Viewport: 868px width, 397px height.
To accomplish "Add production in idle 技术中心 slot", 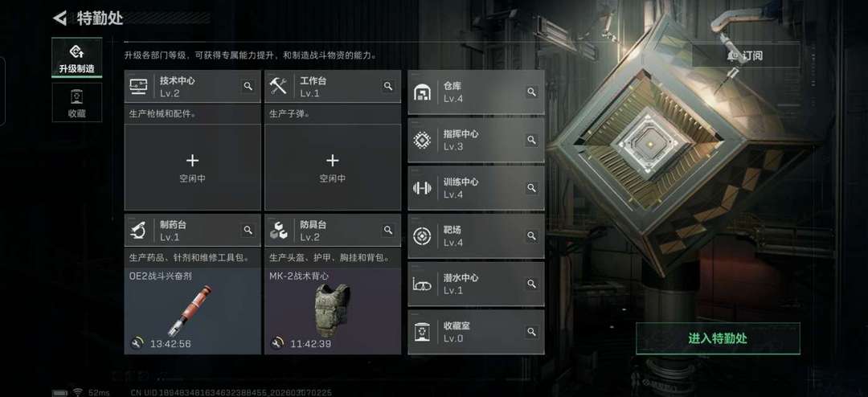I will point(192,167).
